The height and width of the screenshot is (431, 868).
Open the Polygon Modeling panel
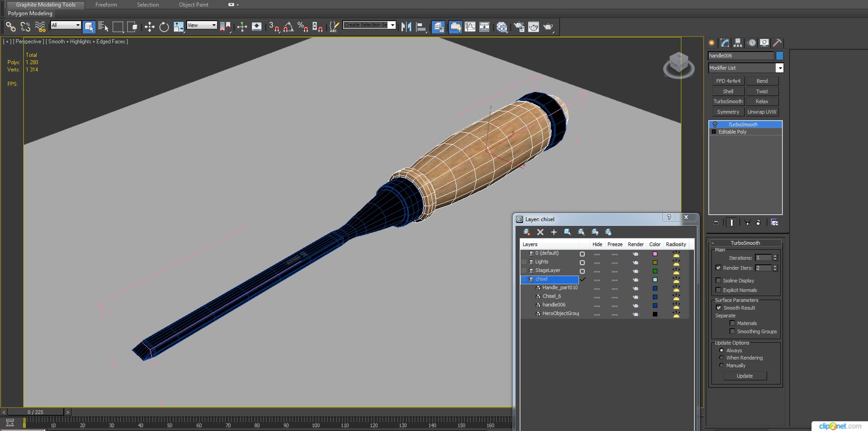(30, 14)
